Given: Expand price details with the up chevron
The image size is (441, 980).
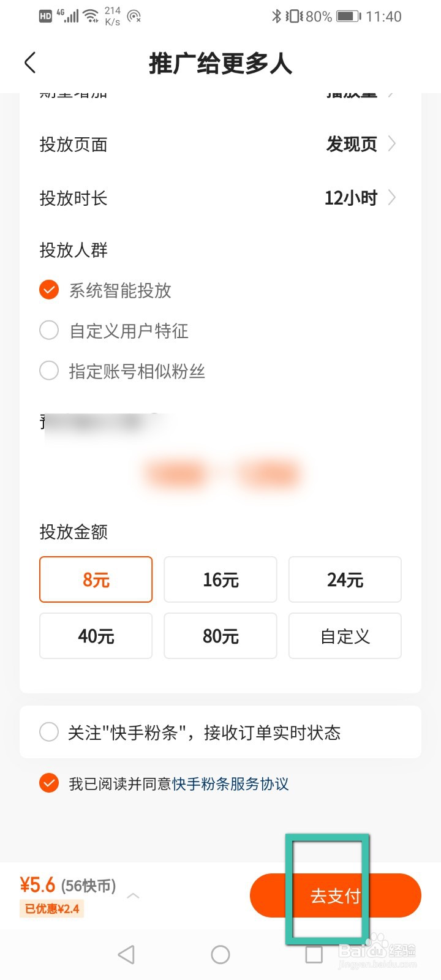Looking at the screenshot, I should point(133,895).
